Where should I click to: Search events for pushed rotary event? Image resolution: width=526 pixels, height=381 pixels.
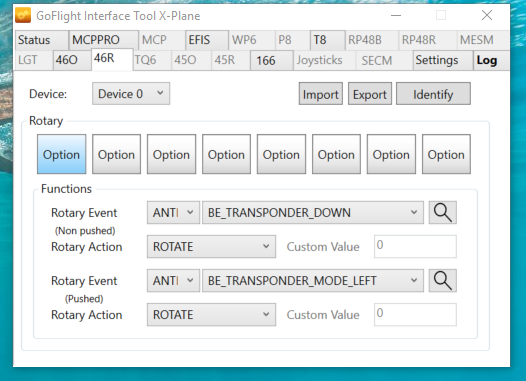(x=442, y=281)
